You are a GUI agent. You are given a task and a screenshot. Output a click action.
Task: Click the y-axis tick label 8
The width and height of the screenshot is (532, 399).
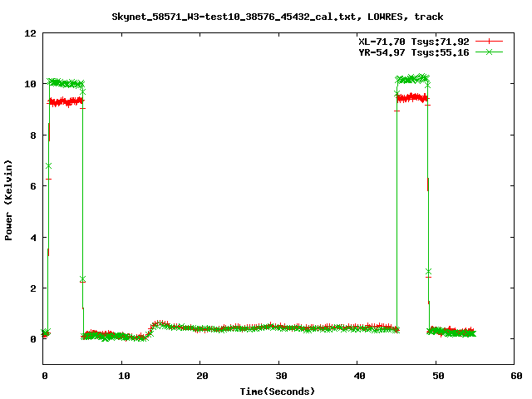coord(33,135)
